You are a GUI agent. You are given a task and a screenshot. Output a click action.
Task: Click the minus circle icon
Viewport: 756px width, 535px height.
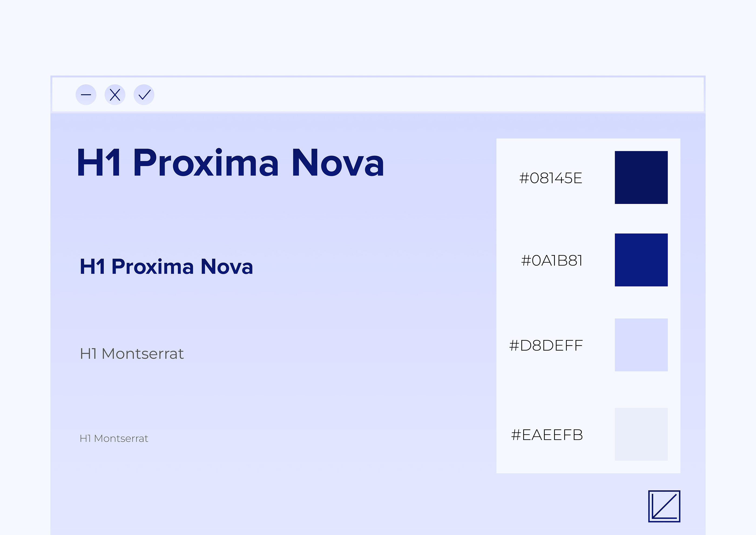(x=86, y=95)
